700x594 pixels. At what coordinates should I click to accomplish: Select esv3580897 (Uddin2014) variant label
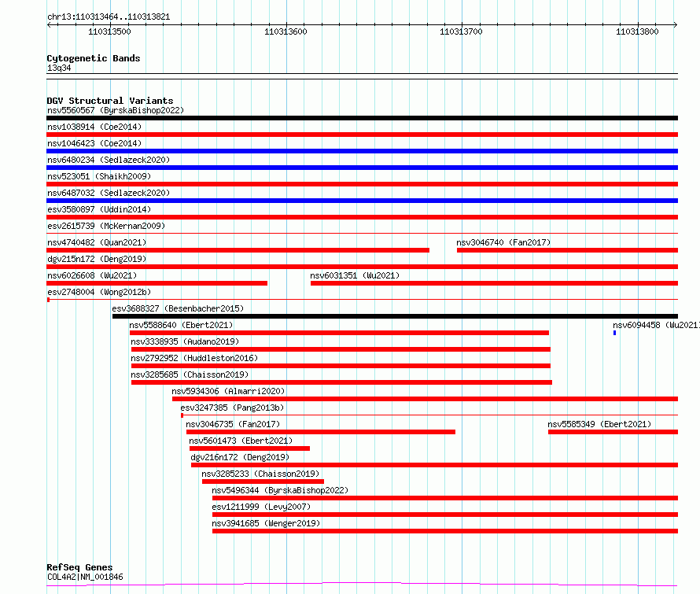(99, 209)
